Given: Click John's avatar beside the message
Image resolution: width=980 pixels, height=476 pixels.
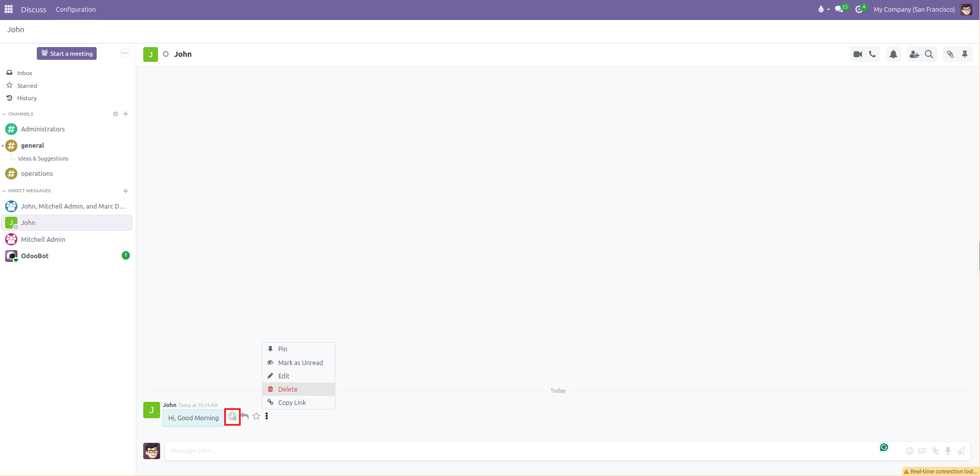Looking at the screenshot, I should pyautogui.click(x=151, y=410).
